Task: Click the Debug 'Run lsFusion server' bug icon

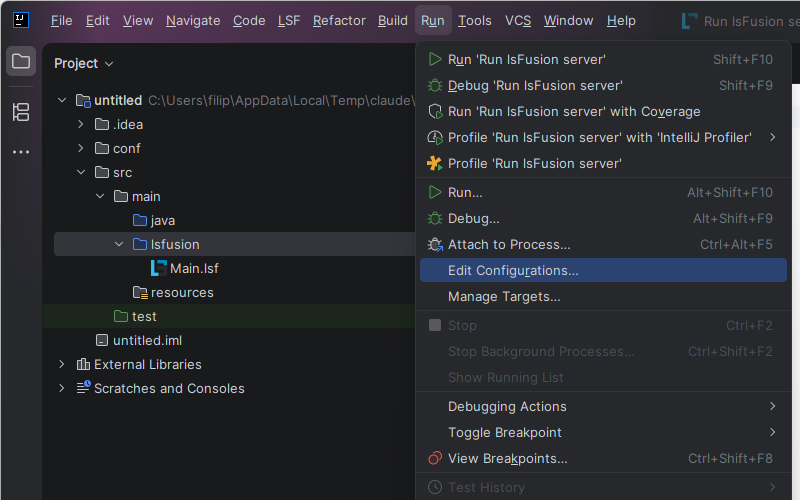Action: tap(435, 85)
